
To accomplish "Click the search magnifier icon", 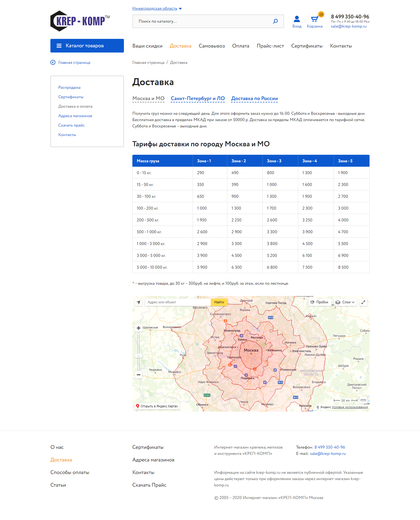I will coord(275,21).
